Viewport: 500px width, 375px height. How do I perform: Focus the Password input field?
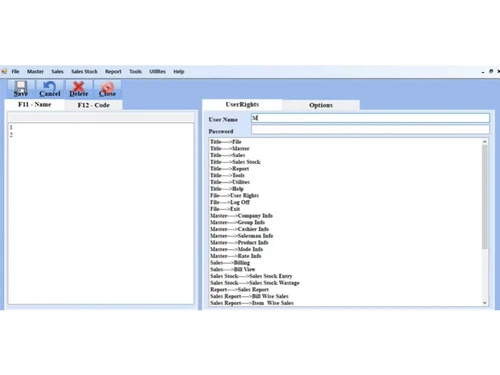370,130
